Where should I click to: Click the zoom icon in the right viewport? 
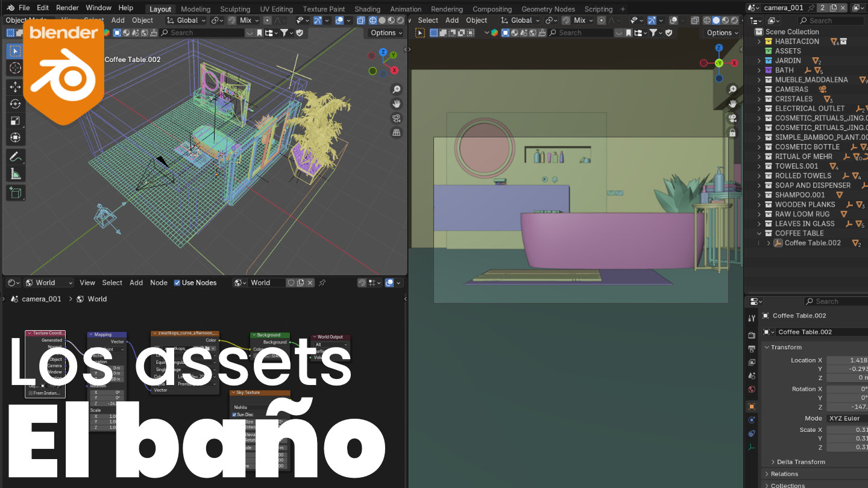point(732,90)
